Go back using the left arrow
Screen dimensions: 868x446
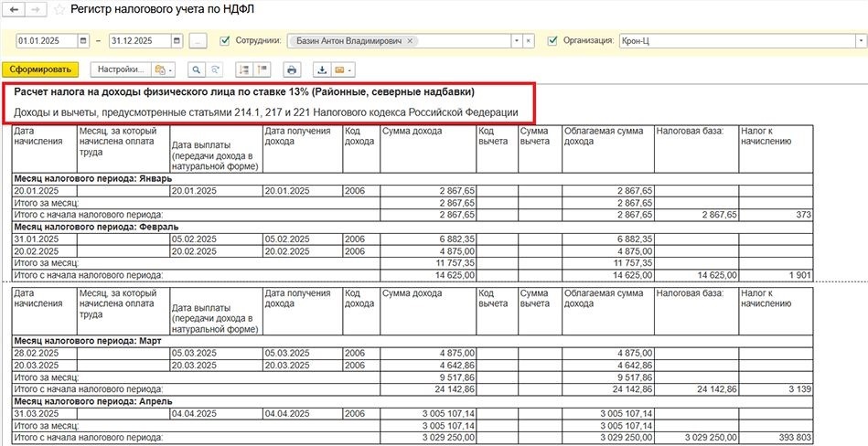click(16, 10)
